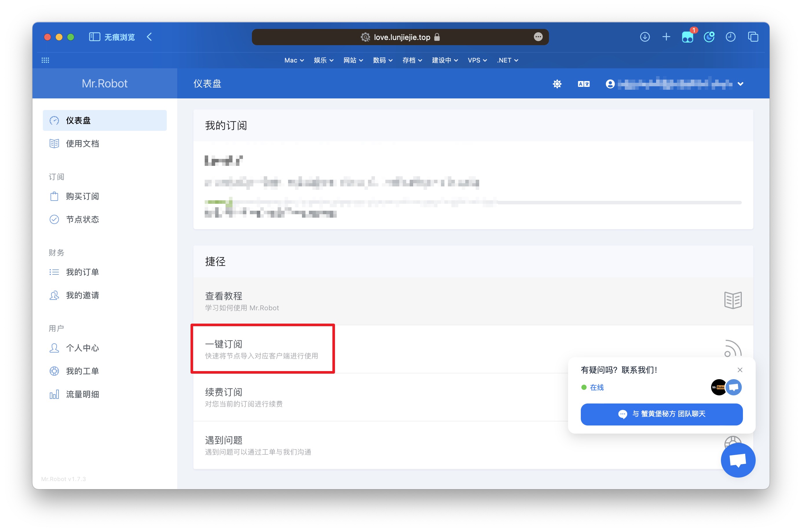
Task: Expand the VPS bookmarks folder
Action: [477, 60]
